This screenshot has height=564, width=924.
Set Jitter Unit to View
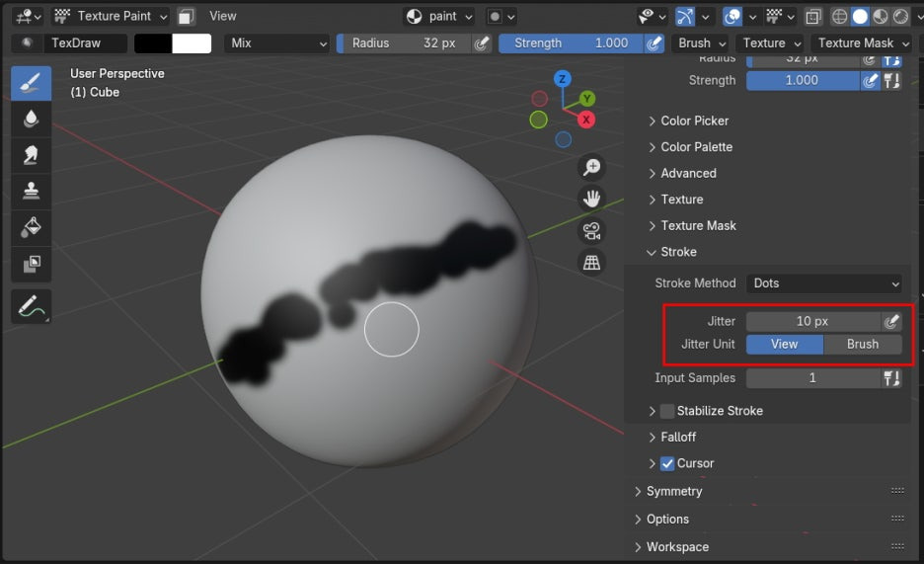click(x=785, y=345)
